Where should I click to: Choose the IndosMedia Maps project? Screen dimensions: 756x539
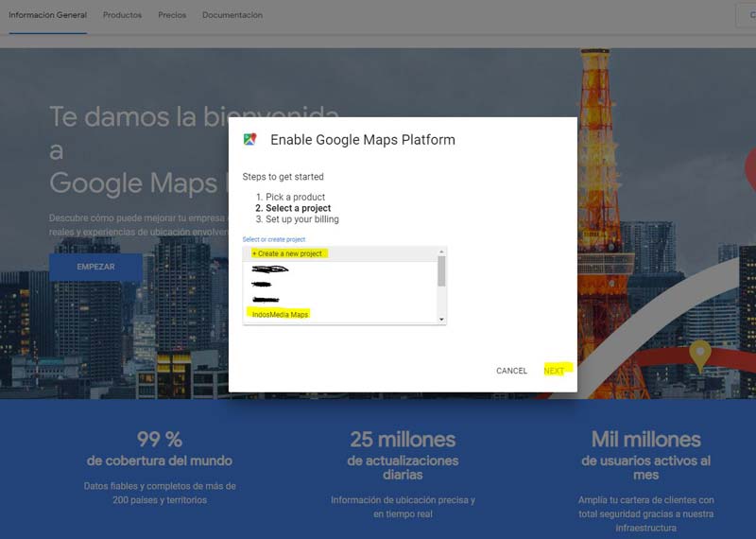(x=340, y=314)
